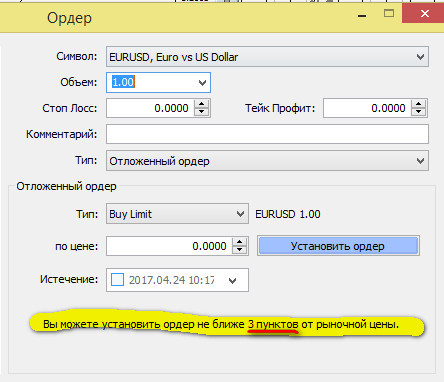Click into the Тейк Профит value field
The width and height of the screenshot is (444, 382).
(367, 108)
